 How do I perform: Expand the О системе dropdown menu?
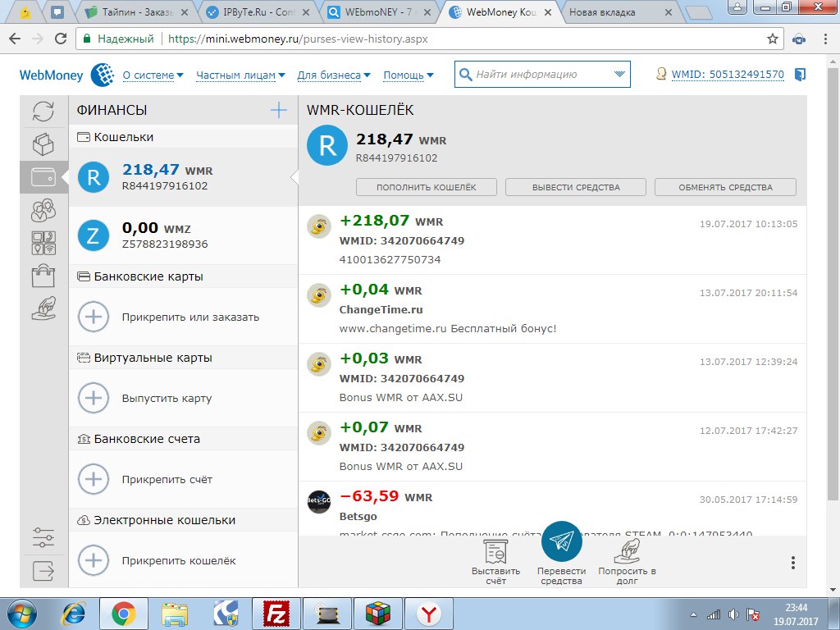tap(153, 75)
